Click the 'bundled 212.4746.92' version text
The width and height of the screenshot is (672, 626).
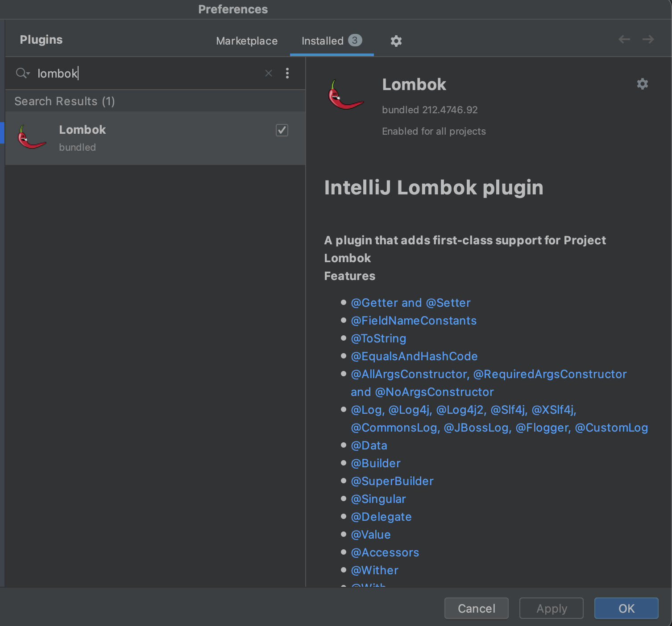(x=430, y=110)
